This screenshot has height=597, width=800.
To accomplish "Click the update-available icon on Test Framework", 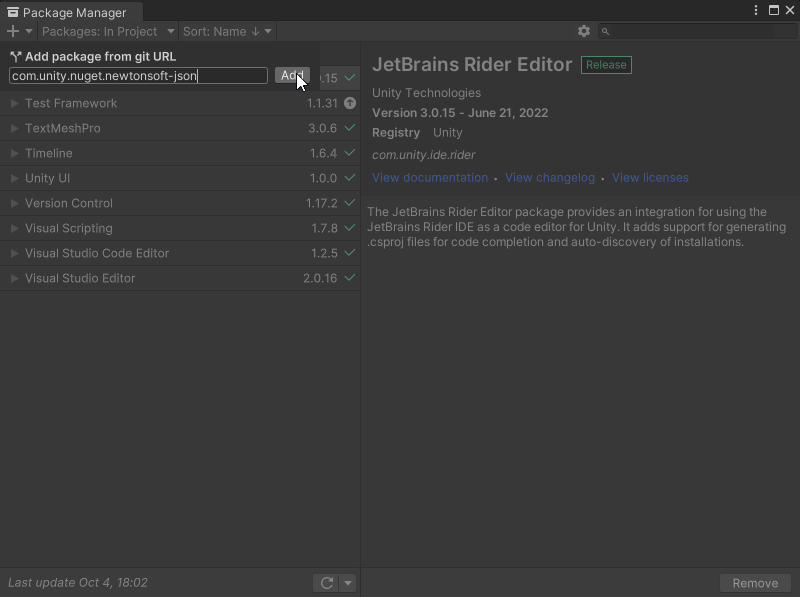I will pyautogui.click(x=349, y=103).
